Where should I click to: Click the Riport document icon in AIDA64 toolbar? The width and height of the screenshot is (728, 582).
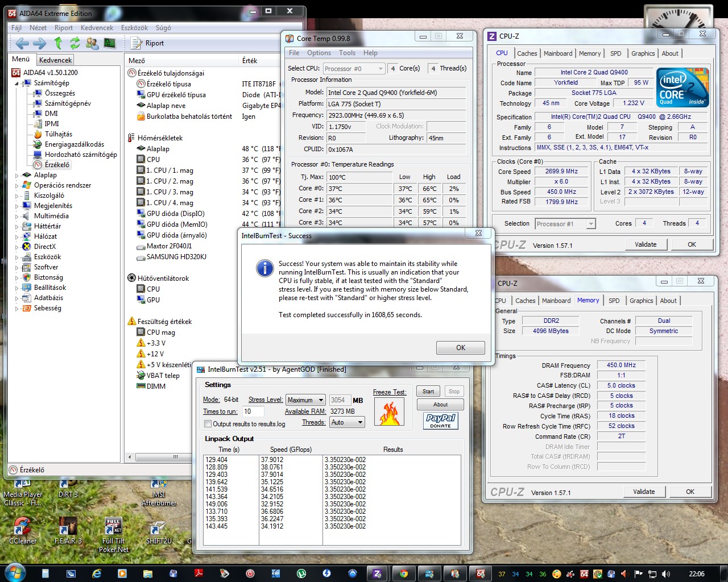[136, 43]
